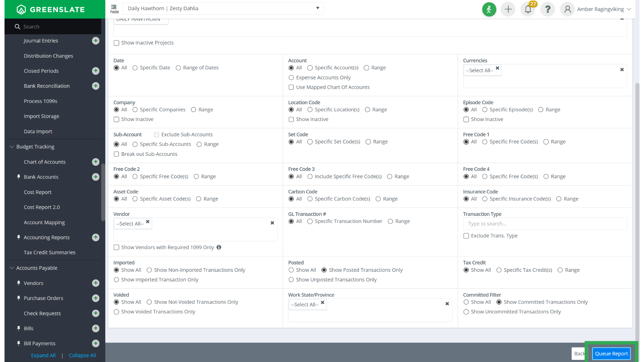
Task: Open the Currencies multi-select box
Action: [x=545, y=76]
